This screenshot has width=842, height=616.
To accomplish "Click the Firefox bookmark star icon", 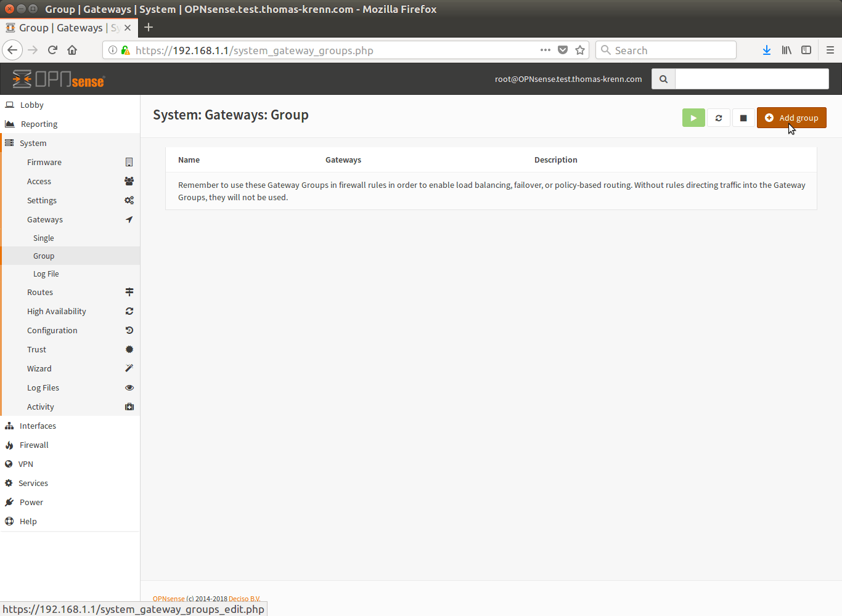I will 580,50.
